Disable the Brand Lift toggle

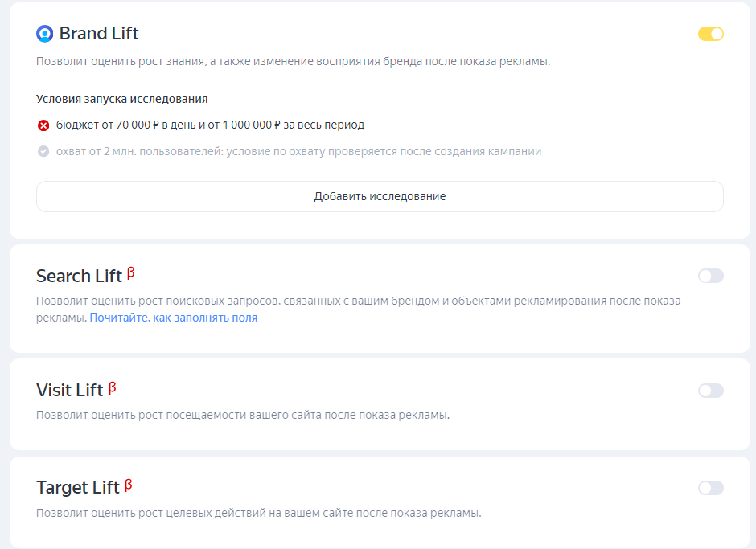710,34
